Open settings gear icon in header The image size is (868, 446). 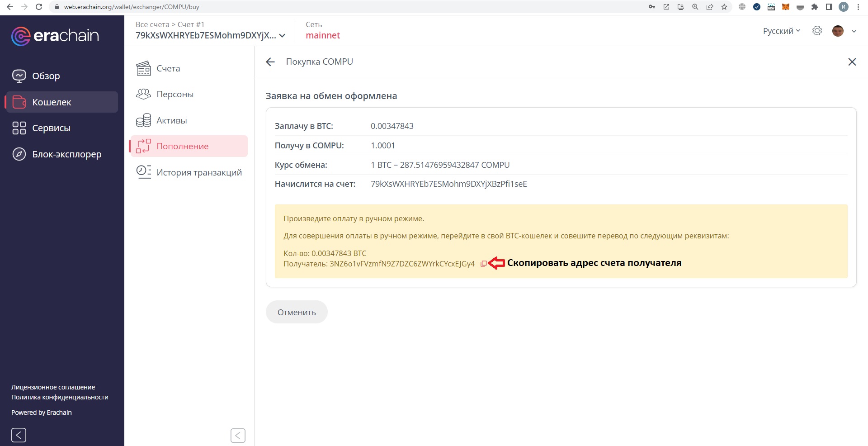(816, 31)
